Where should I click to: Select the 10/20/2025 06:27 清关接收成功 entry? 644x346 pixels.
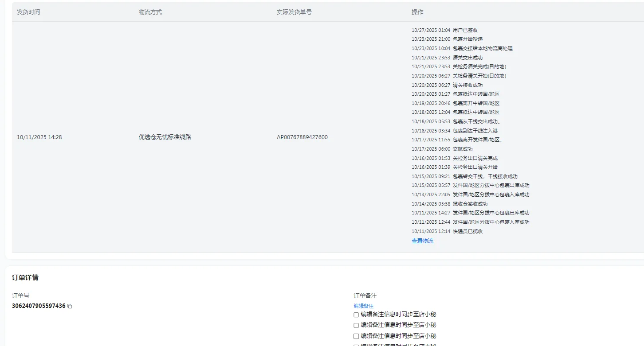pos(447,85)
